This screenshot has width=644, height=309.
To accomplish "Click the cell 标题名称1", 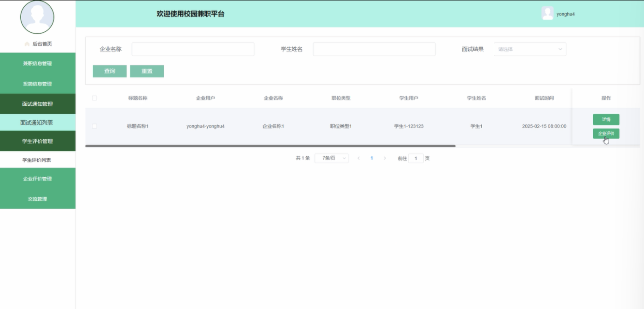I will (x=138, y=126).
